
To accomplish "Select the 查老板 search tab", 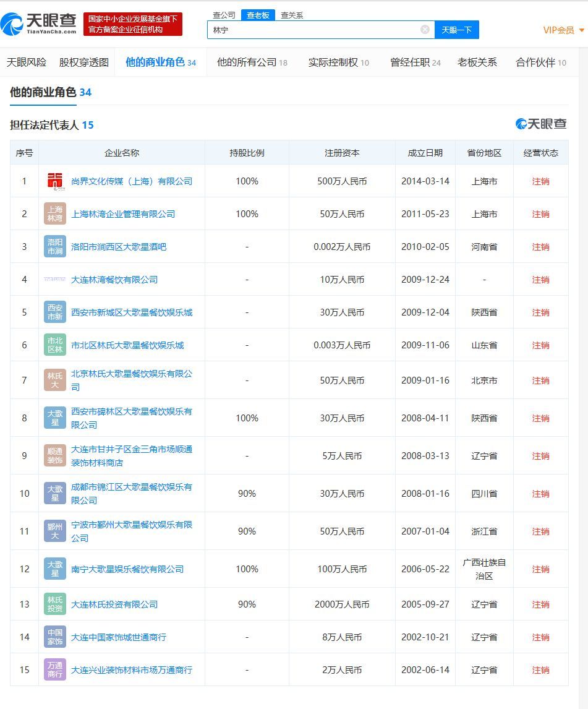I will tap(258, 15).
